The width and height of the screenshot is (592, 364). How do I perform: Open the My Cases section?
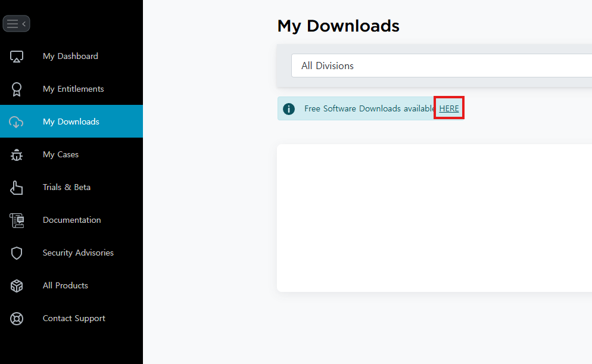point(71,154)
